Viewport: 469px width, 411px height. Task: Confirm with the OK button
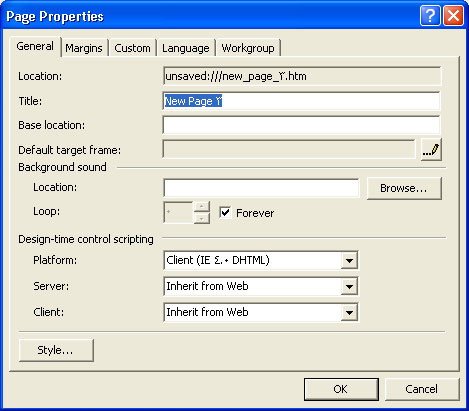click(341, 389)
